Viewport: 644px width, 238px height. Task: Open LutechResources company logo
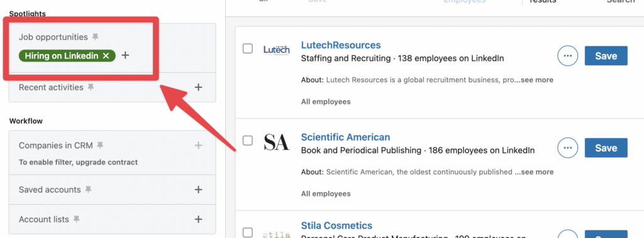(277, 50)
